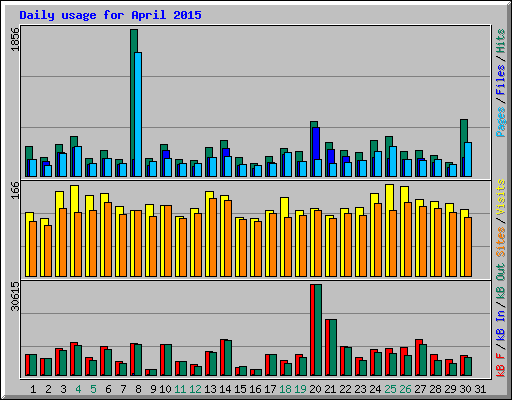Click the 'Daily usage for April 2015' title
This screenshot has width=512, height=400.
point(110,15)
